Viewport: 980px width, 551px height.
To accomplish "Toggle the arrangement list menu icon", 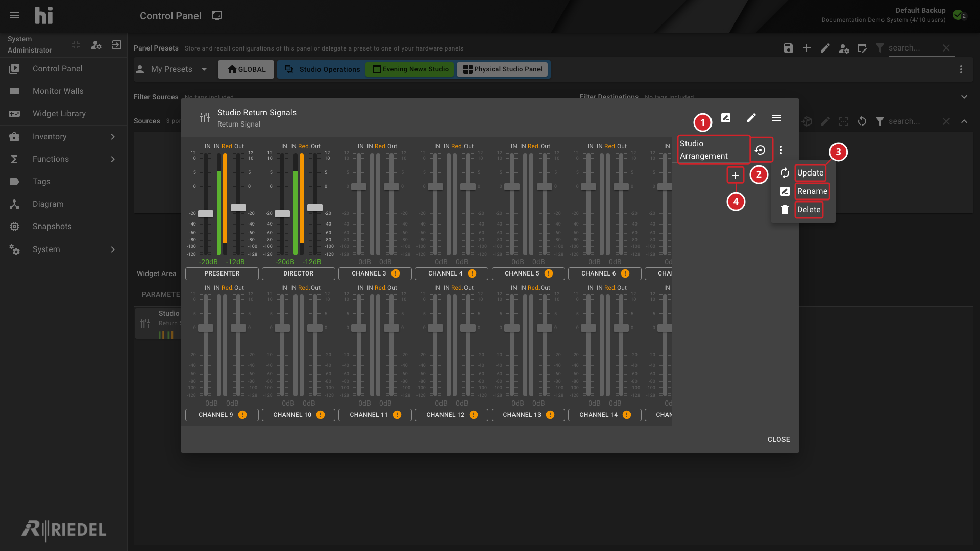I will [777, 118].
